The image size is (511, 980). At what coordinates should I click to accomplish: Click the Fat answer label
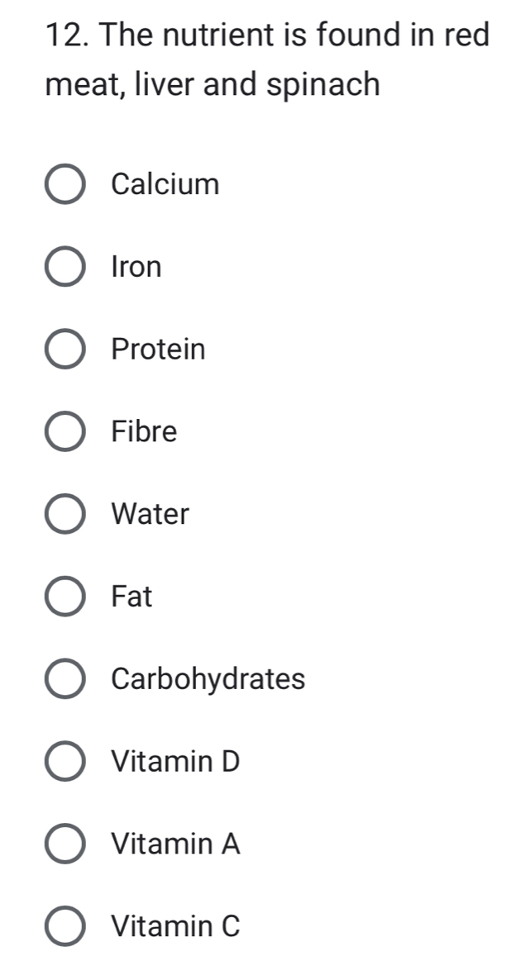tap(131, 597)
